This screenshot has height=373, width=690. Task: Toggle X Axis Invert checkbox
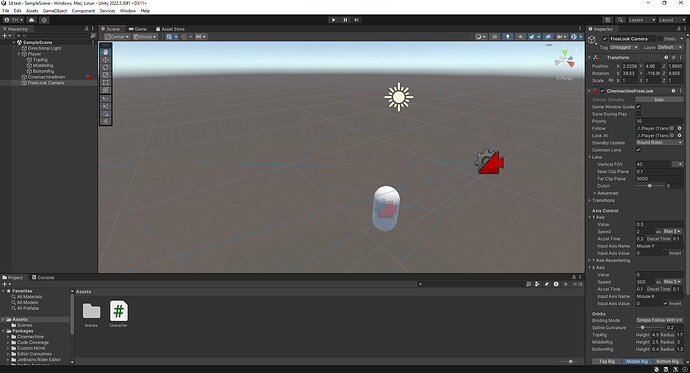click(666, 303)
